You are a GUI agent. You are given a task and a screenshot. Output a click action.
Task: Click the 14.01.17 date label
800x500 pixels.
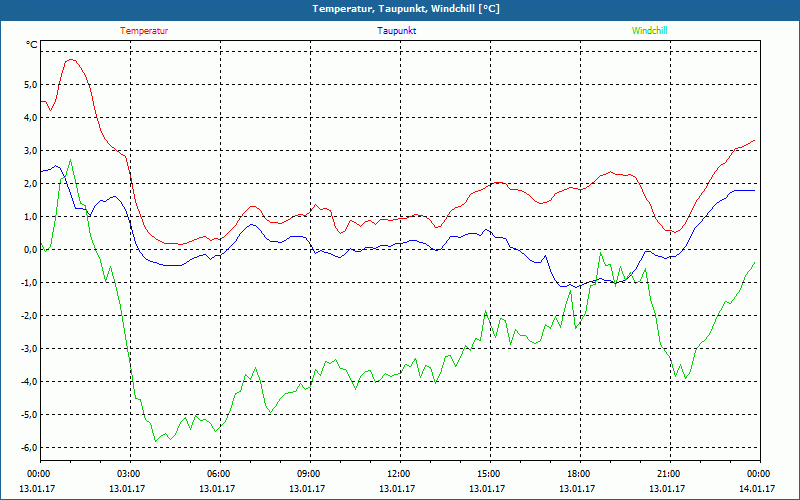[758, 488]
